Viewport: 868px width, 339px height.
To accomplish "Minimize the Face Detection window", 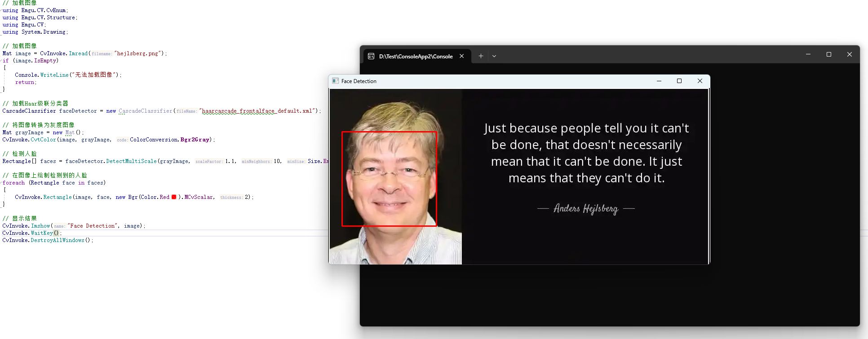I will point(659,81).
